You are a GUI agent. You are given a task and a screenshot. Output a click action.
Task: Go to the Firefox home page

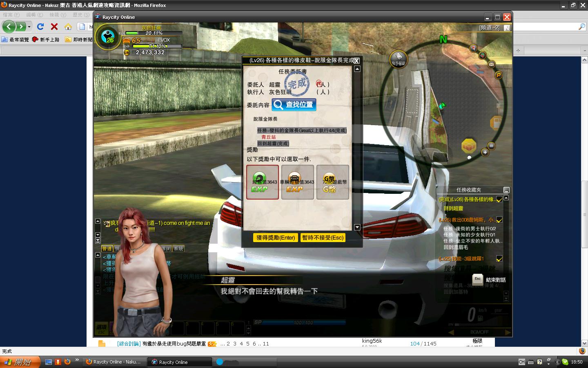tap(68, 27)
